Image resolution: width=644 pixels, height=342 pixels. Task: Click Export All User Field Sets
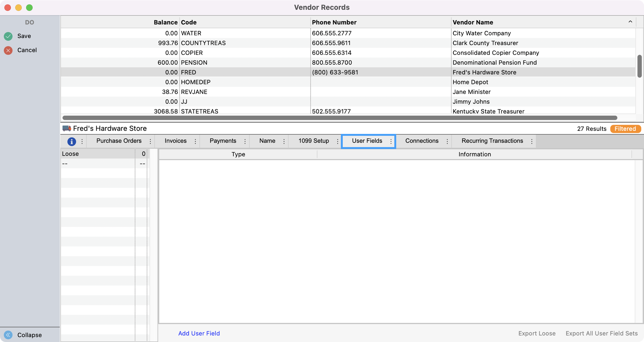tap(601, 333)
